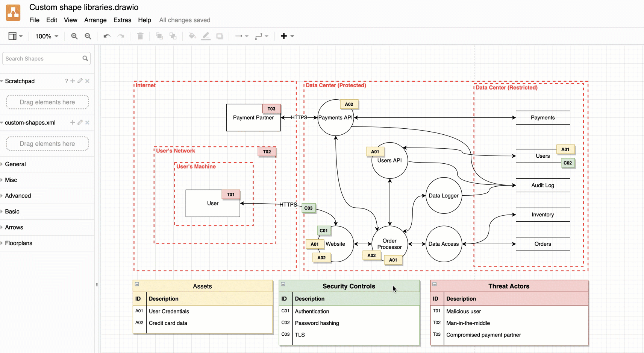Click the fill color bucket icon
This screenshot has height=353, width=644.
coord(192,36)
